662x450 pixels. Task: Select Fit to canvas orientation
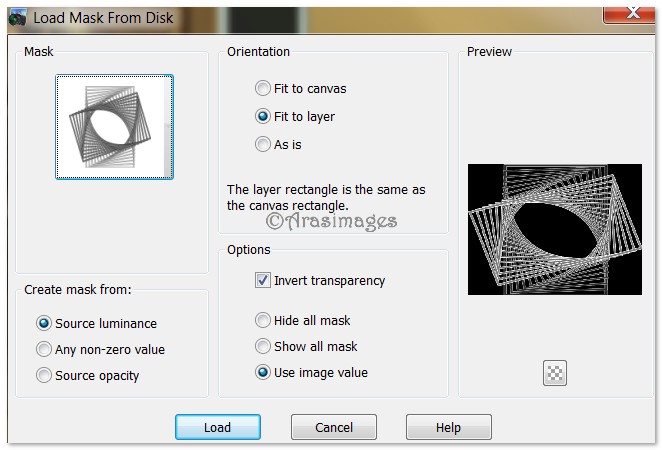click(263, 88)
